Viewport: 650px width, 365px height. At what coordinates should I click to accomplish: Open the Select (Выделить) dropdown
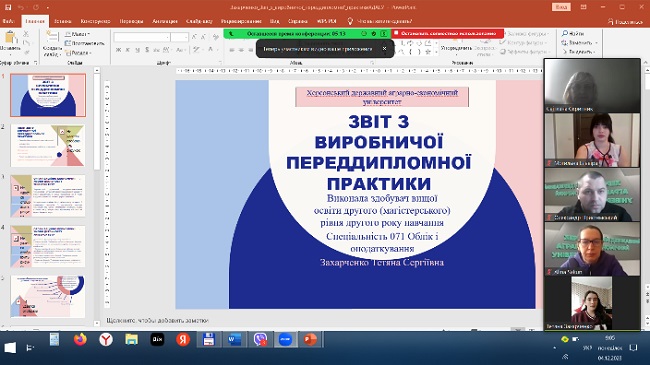pyautogui.click(x=579, y=52)
